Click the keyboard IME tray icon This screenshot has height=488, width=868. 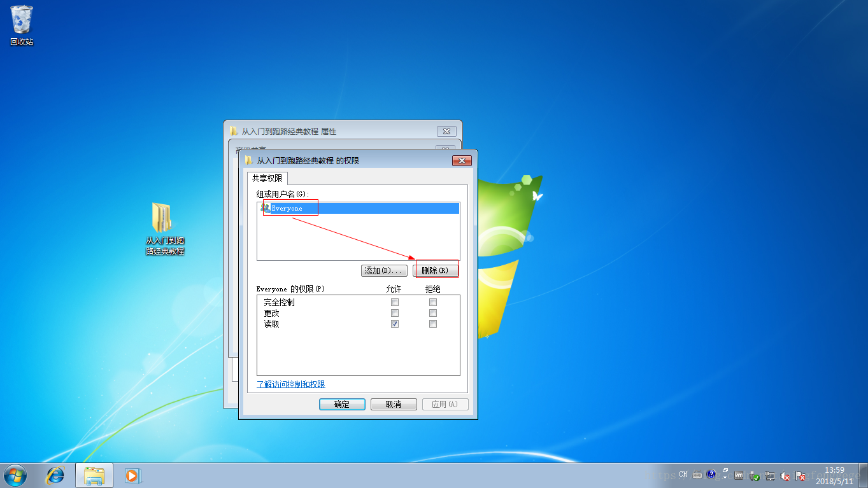(697, 475)
